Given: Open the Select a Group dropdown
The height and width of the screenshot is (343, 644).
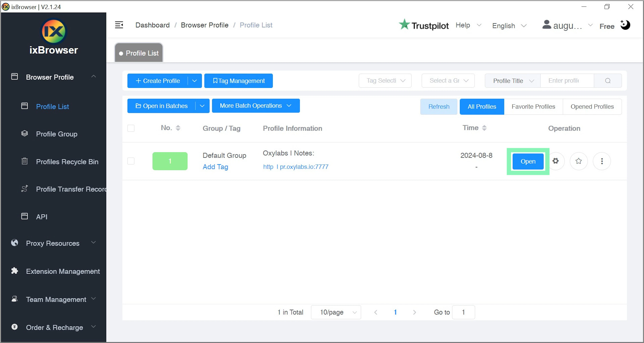Looking at the screenshot, I should coord(448,81).
